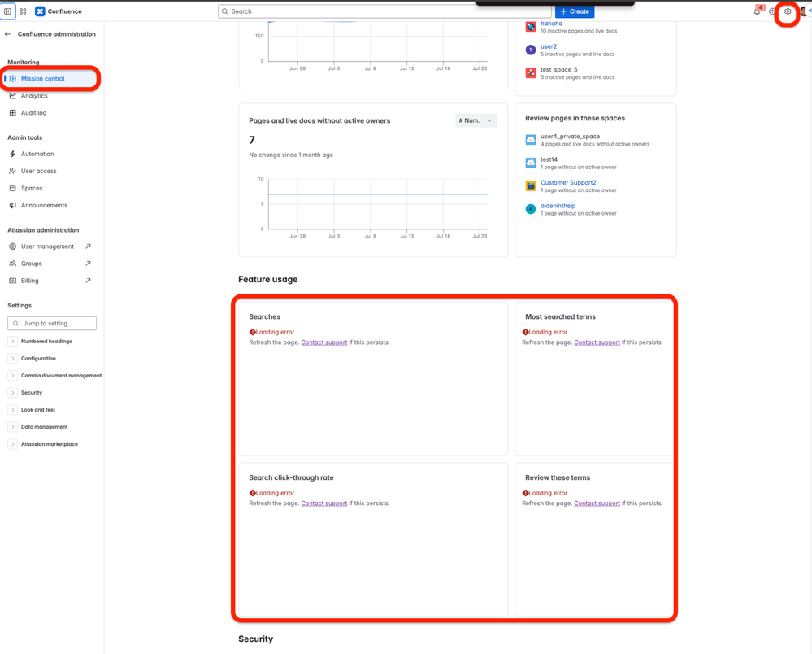Open the user2 space link
The image size is (812, 654).
[x=549, y=46]
